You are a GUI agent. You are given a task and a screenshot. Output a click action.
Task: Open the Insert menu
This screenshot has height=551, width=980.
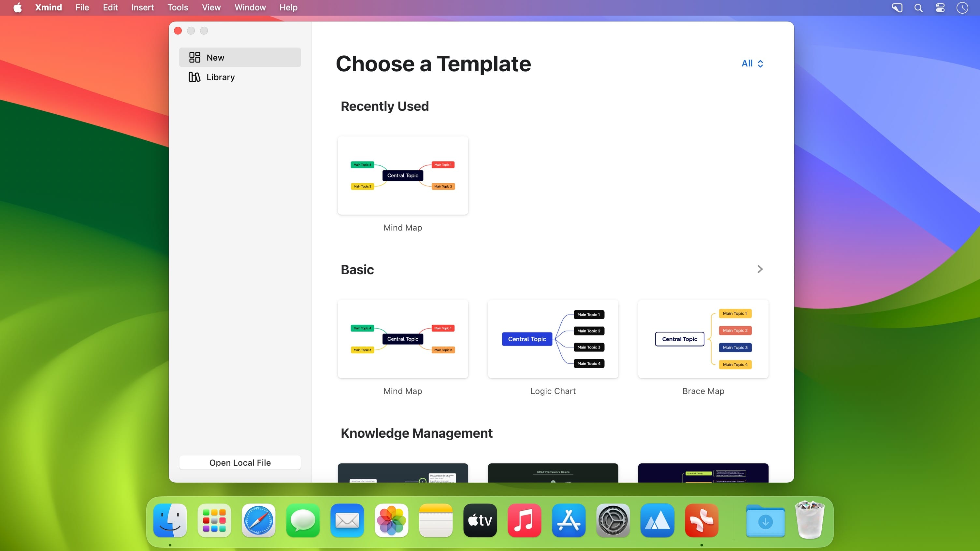(143, 7)
